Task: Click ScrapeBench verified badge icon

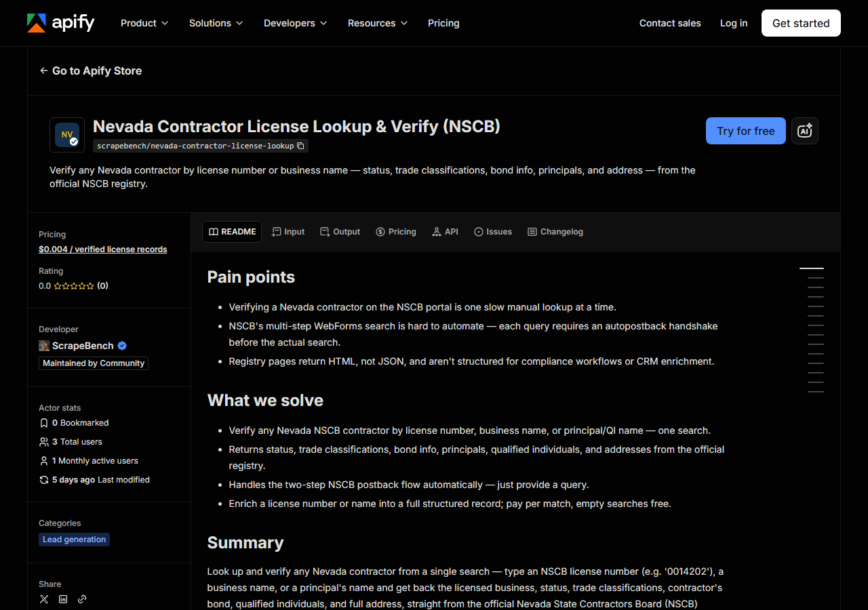Action: tap(122, 346)
